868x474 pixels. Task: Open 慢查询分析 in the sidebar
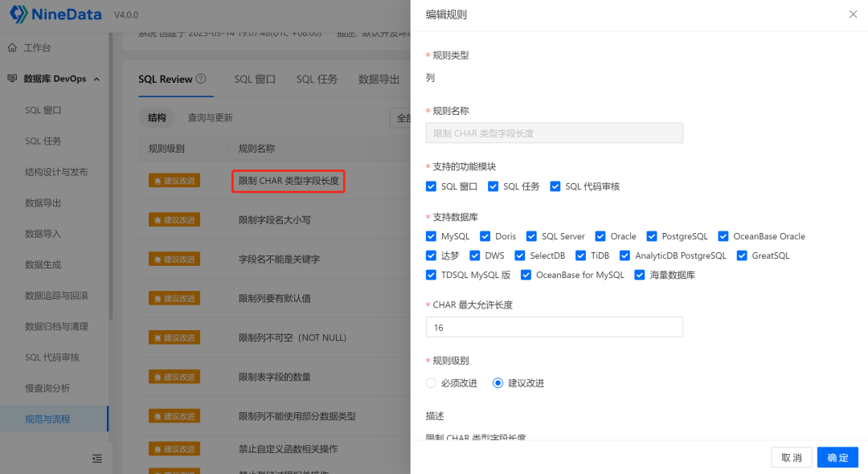47,388
